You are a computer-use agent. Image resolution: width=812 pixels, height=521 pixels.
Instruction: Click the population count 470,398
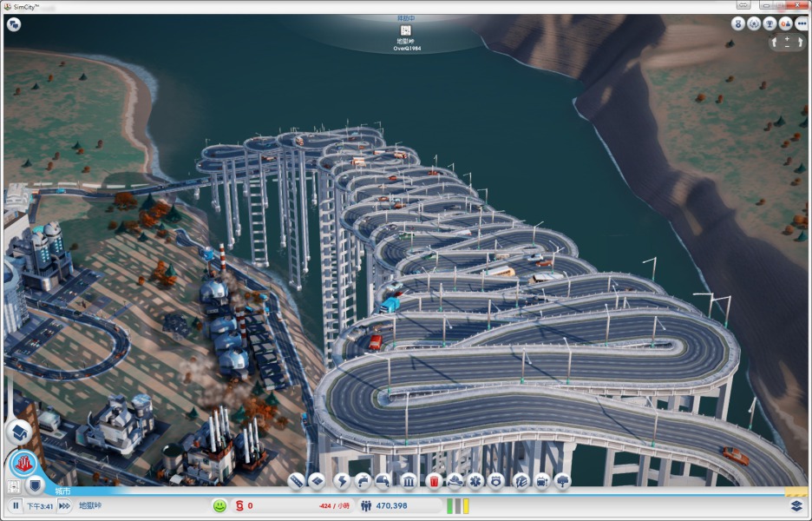pos(390,505)
